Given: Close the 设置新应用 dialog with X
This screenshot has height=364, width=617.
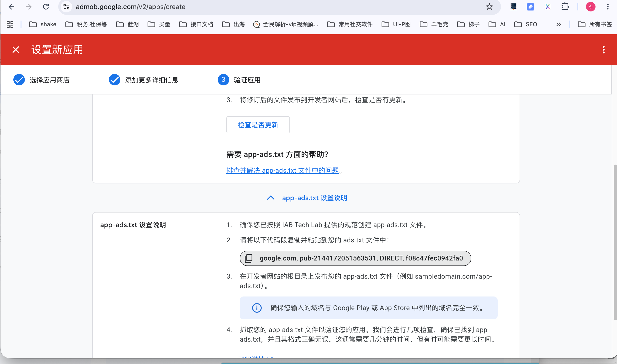Looking at the screenshot, I should click(x=16, y=50).
